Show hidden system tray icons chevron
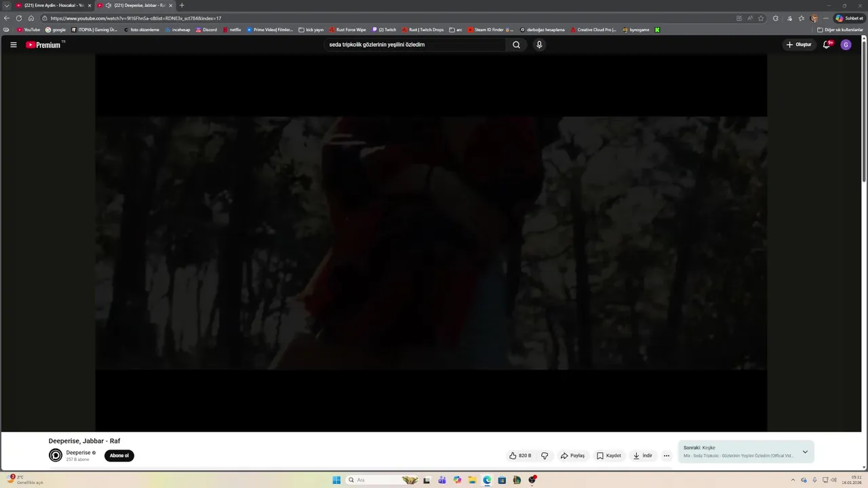The image size is (868, 488). tap(793, 480)
